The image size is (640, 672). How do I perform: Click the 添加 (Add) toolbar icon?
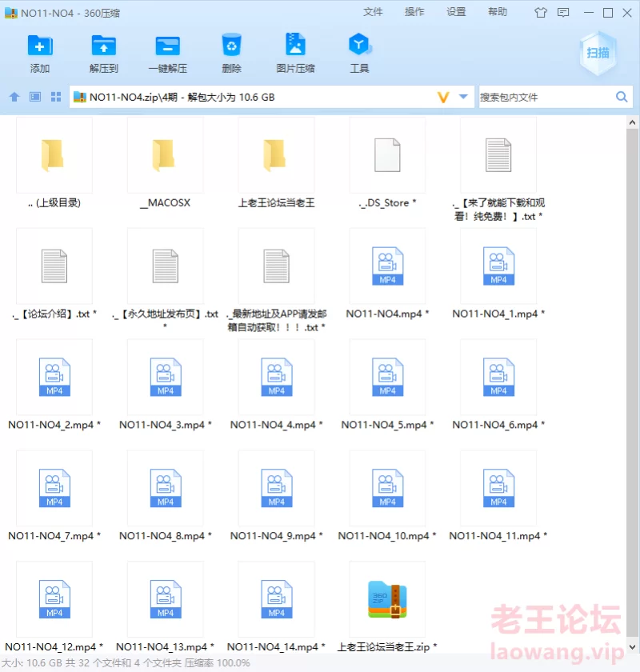coord(40,46)
